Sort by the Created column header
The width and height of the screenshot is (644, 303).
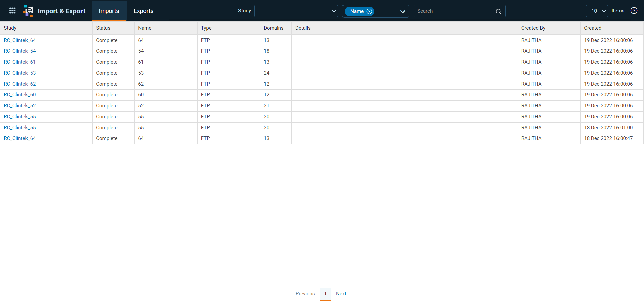click(592, 28)
